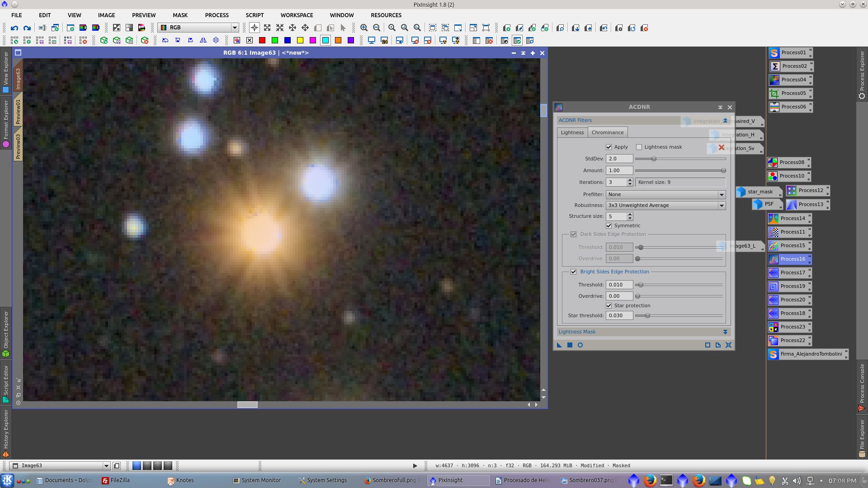
Task: Switch to the Chrominance tab
Action: (x=607, y=133)
